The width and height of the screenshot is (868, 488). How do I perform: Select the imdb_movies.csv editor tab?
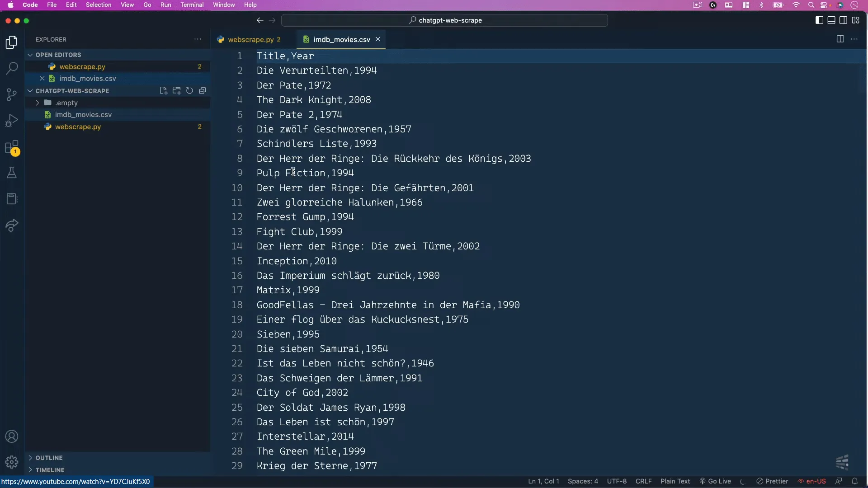click(x=341, y=39)
